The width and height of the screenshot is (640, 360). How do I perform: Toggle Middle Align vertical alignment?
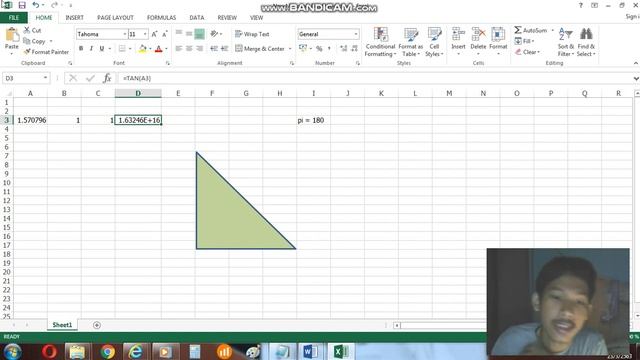tap(189, 34)
